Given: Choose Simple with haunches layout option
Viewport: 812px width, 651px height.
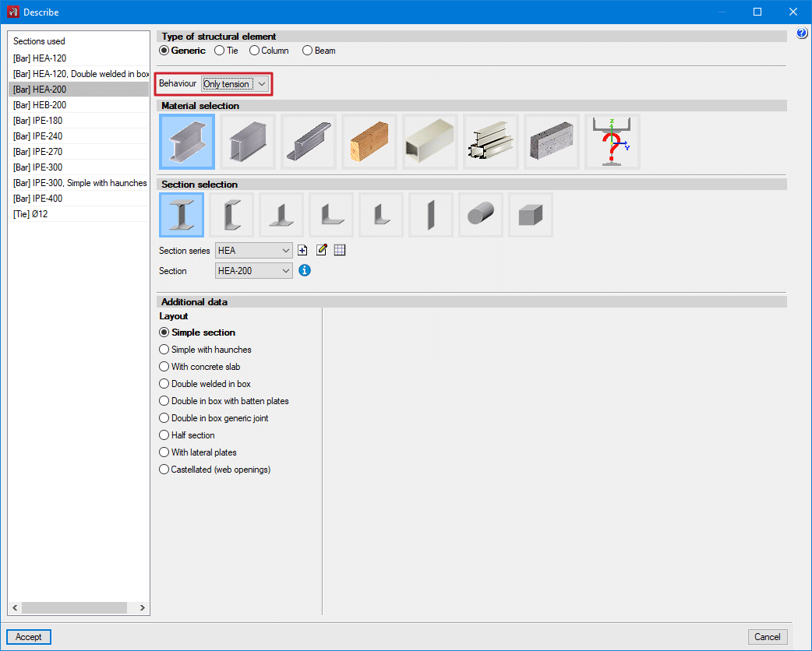Looking at the screenshot, I should pyautogui.click(x=164, y=350).
